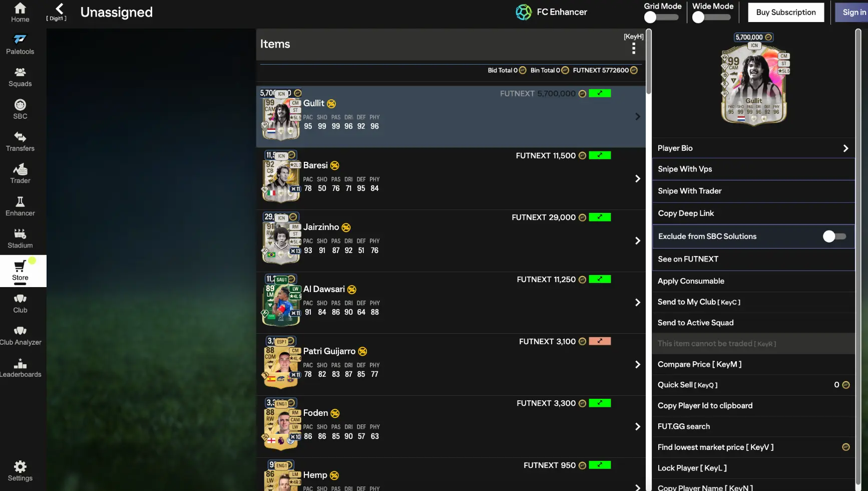Open the Settings gear icon
The height and width of the screenshot is (491, 868).
20,467
